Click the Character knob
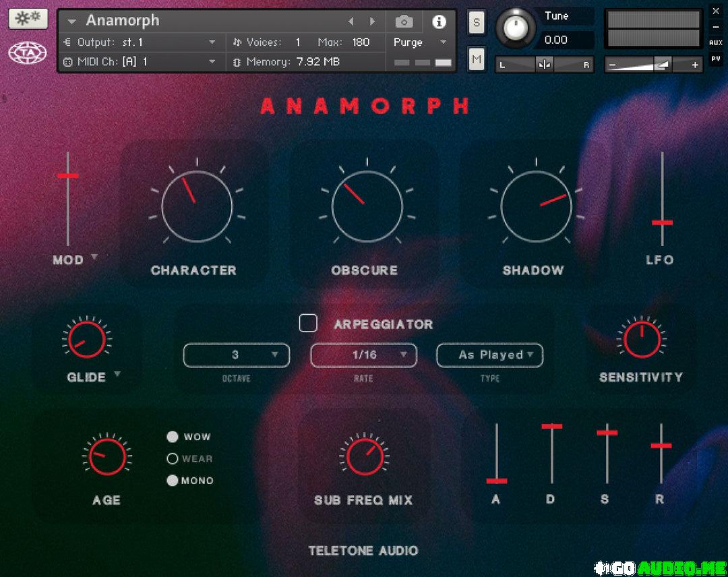Viewport: 728px width, 577px height. click(x=197, y=206)
